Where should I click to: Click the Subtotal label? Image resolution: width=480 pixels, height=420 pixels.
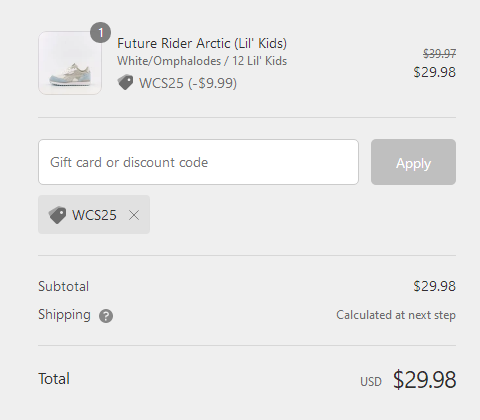coord(64,286)
